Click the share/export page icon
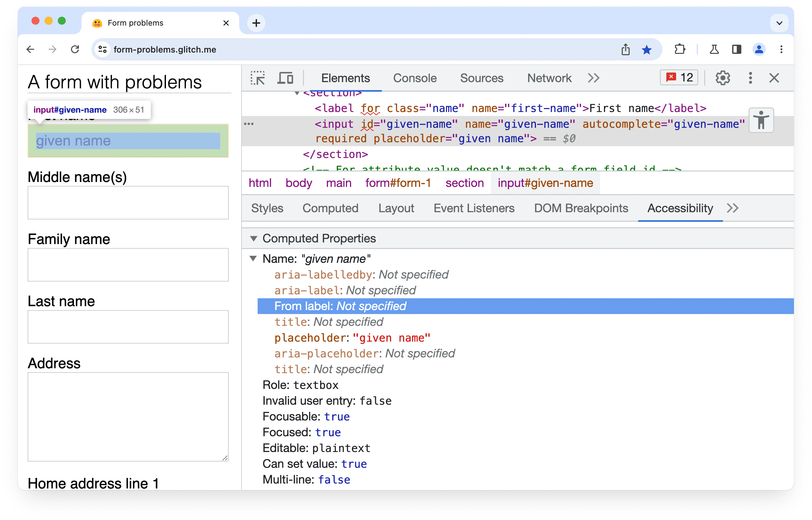Viewport: 812px width, 520px height. 627,49
